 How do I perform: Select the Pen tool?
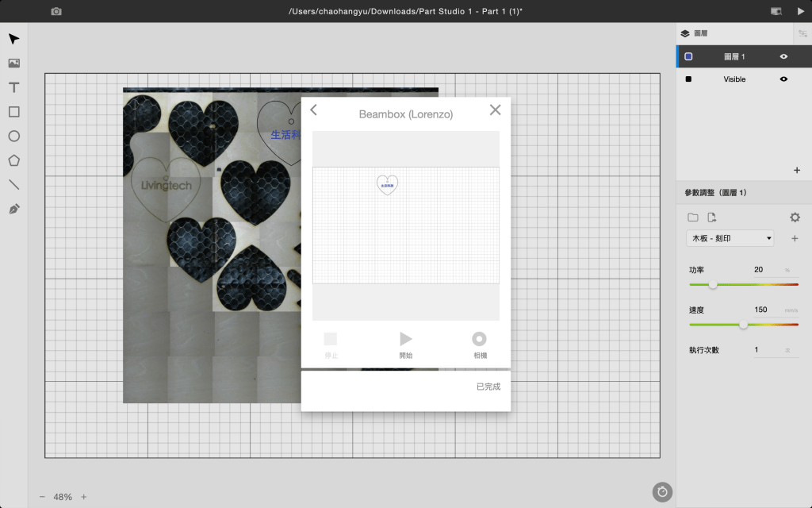tap(13, 209)
